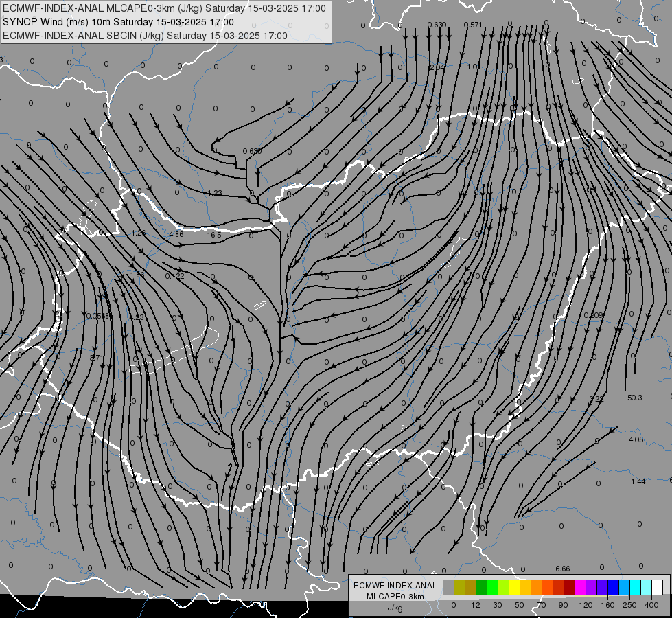Click the MLCAPE0-3km legend label
The image size is (672, 618).
[395, 597]
